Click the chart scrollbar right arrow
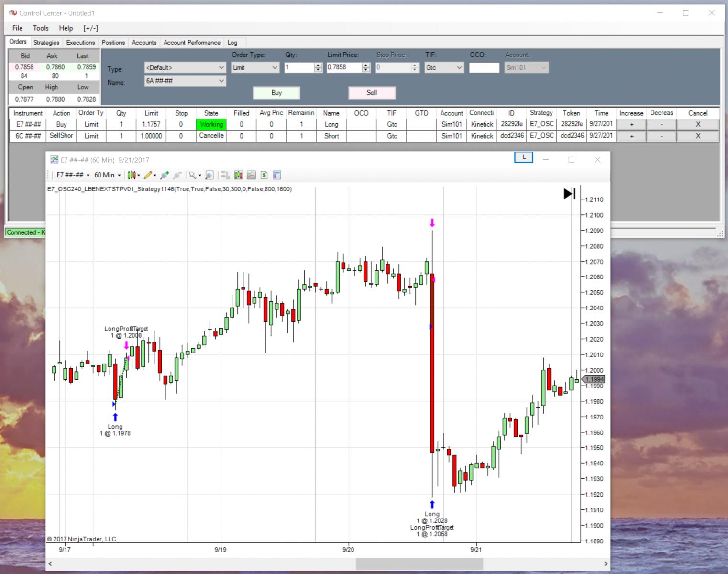The width and height of the screenshot is (728, 574). tap(606, 564)
